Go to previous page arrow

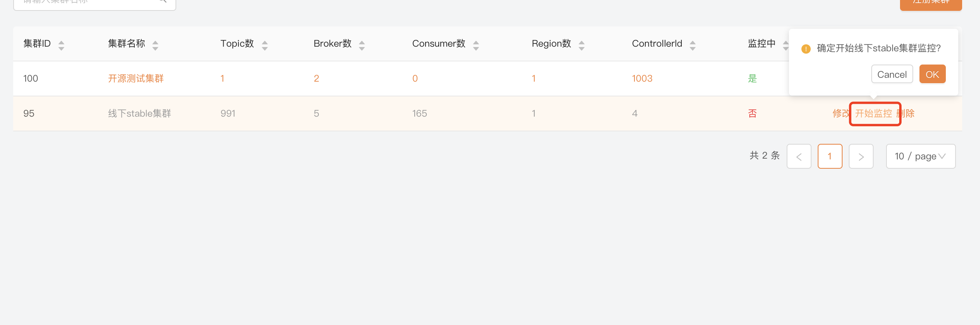point(799,156)
